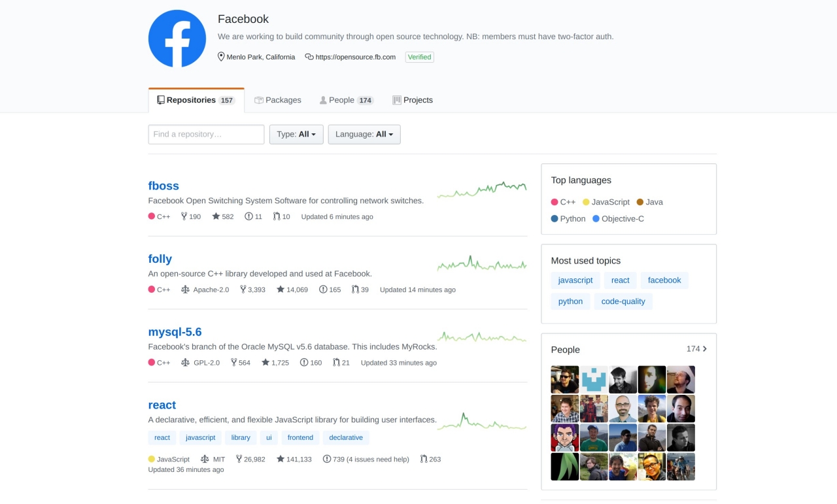Click the library tag on react repo
This screenshot has width=837, height=504.
tap(241, 438)
